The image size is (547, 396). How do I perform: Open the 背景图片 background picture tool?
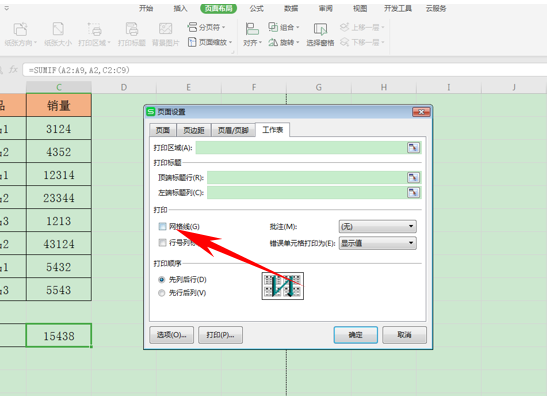pos(165,34)
